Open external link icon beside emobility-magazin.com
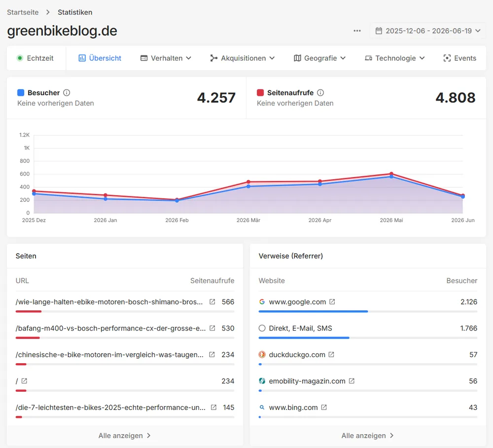 352,381
